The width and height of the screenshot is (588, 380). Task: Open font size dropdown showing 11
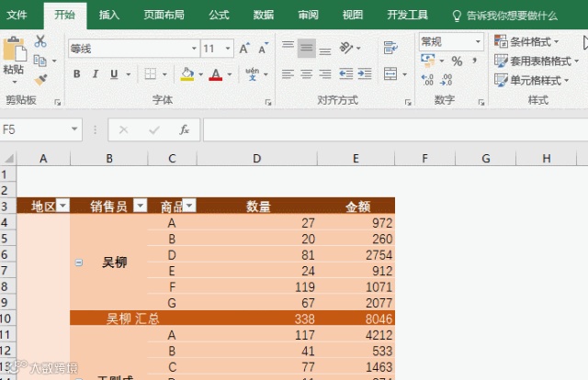click(228, 49)
